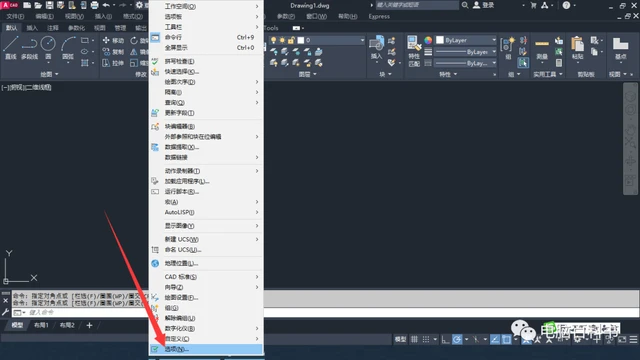The height and width of the screenshot is (360, 640).
Task: Click the shopping cart icon in title bar
Action: click(x=533, y=5)
